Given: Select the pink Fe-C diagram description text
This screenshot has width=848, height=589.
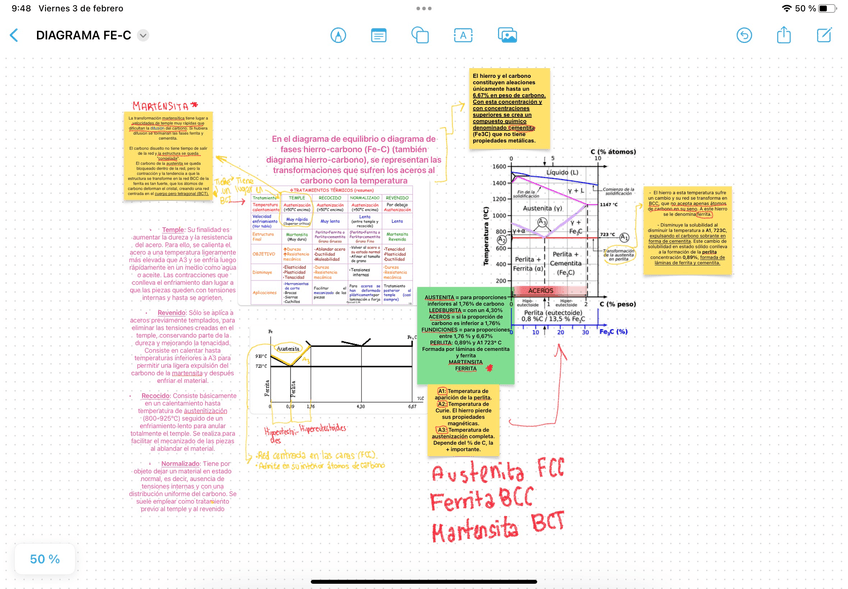Looking at the screenshot, I should [x=356, y=159].
